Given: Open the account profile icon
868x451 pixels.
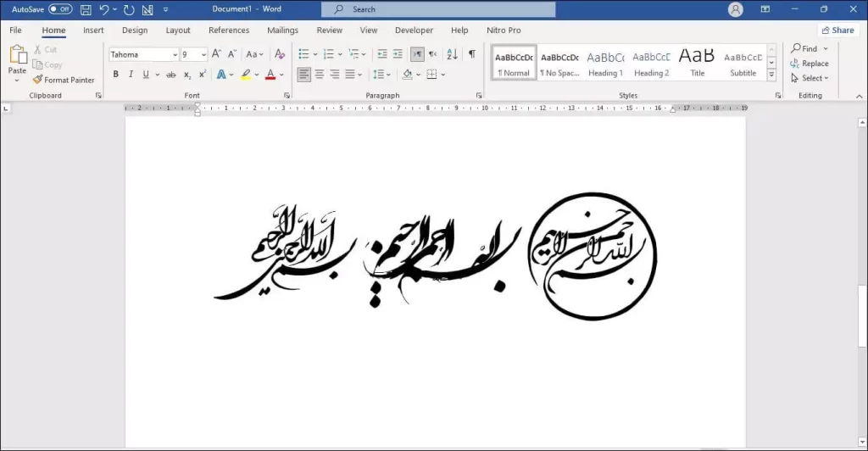Looking at the screenshot, I should tap(736, 9).
